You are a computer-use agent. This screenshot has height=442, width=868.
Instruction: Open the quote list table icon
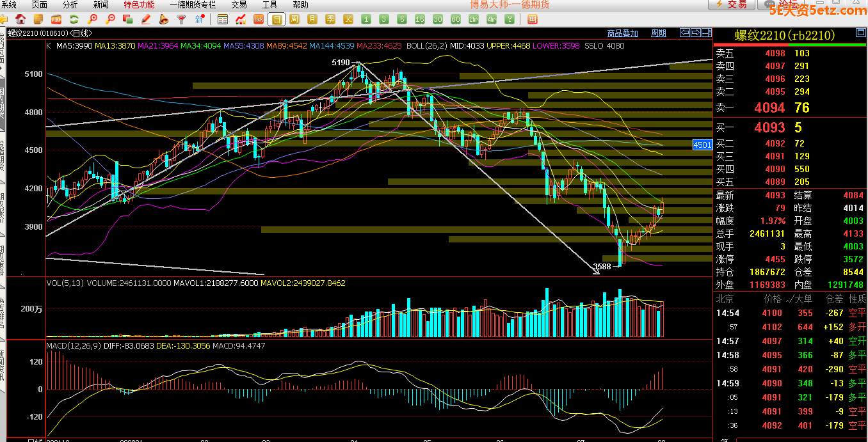tap(222, 19)
